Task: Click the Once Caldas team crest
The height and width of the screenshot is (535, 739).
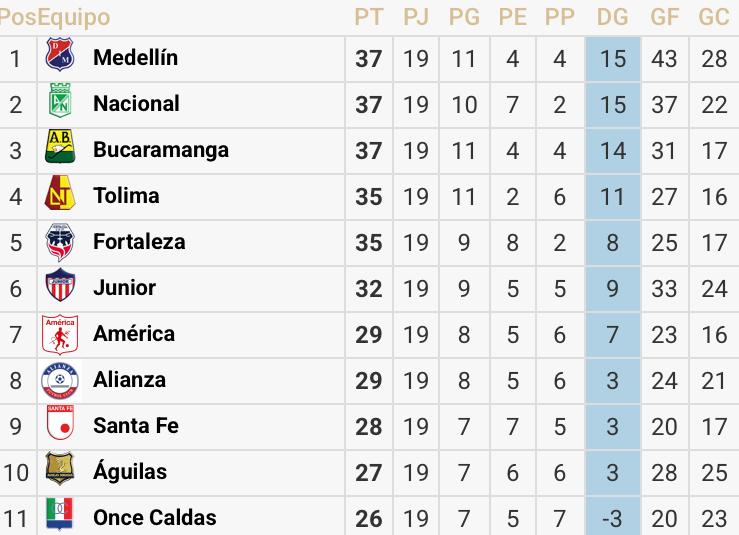Action: pyautogui.click(x=60, y=517)
